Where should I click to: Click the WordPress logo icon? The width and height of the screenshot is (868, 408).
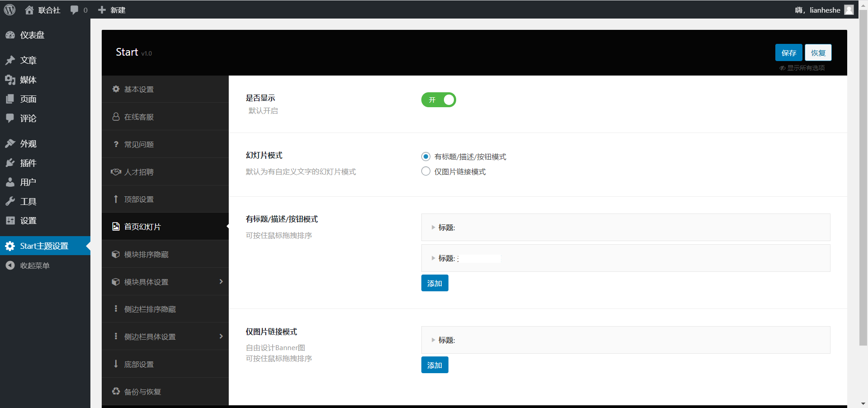coord(9,10)
